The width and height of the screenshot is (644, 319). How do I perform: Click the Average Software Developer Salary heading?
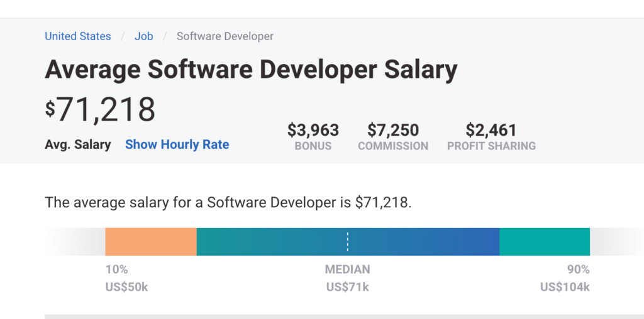tap(251, 70)
